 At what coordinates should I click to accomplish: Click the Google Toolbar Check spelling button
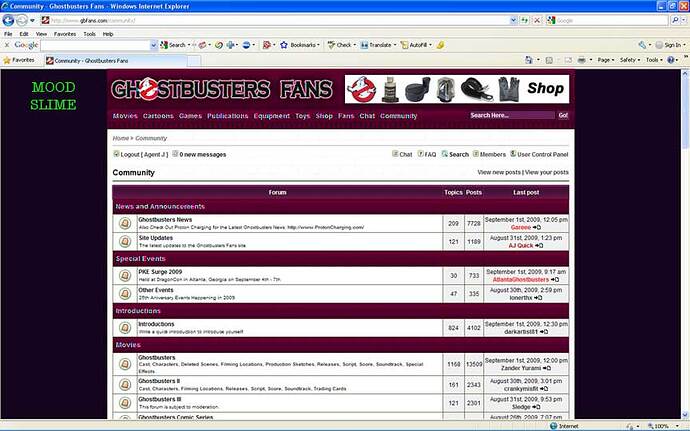[341, 45]
